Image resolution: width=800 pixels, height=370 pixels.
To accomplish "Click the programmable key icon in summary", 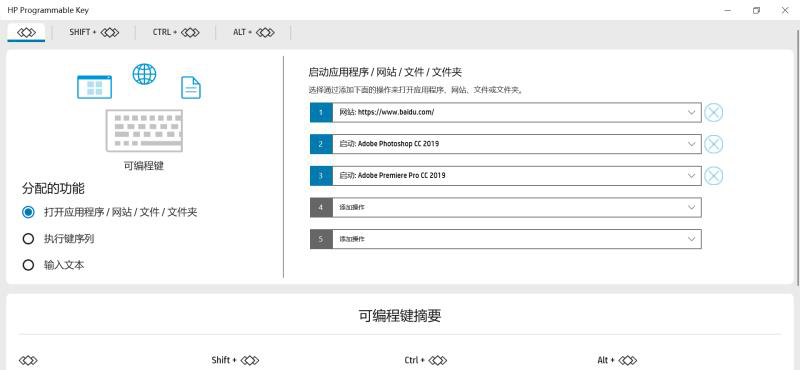I will pos(28,361).
